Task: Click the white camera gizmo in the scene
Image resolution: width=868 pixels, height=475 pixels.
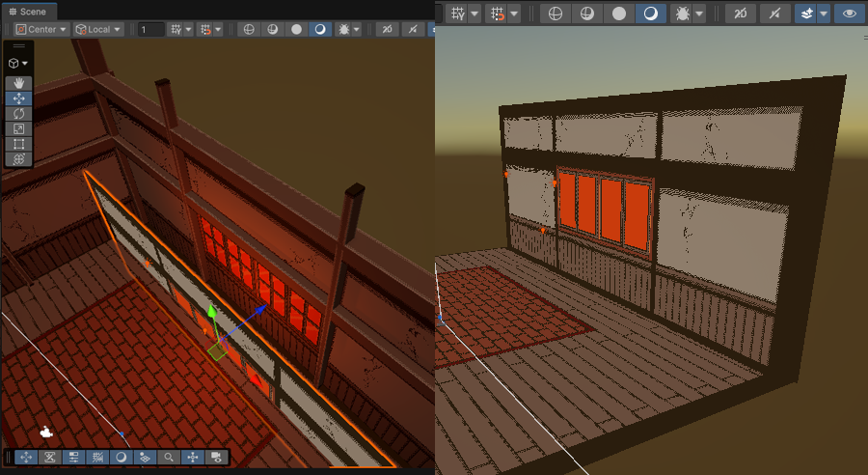Action: tap(45, 432)
